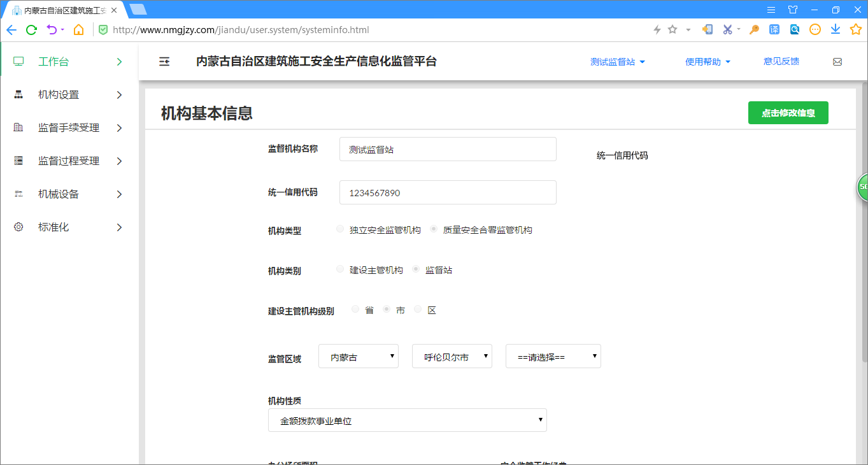Open the key password manager icon
The width and height of the screenshot is (868, 465).
[x=754, y=29]
